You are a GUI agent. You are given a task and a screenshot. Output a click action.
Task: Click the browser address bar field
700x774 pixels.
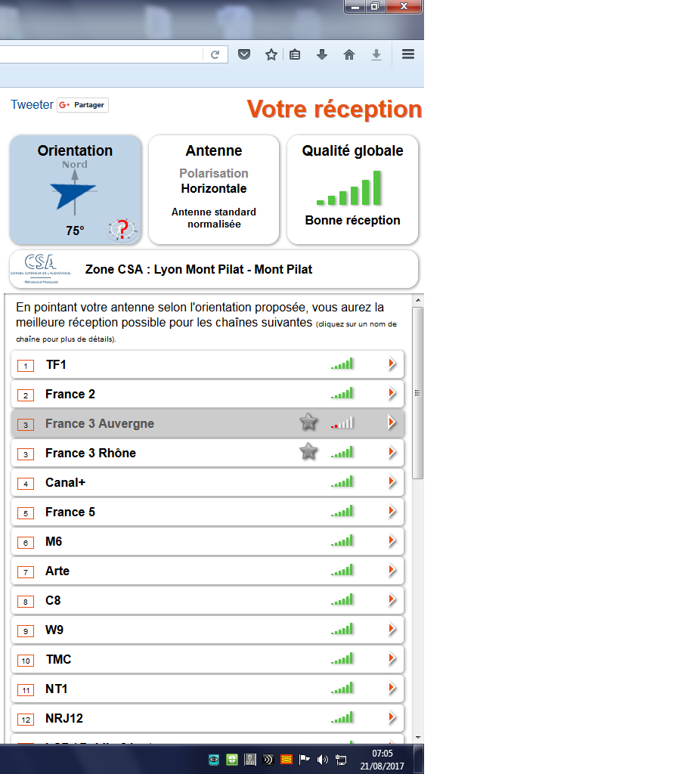tap(101, 54)
